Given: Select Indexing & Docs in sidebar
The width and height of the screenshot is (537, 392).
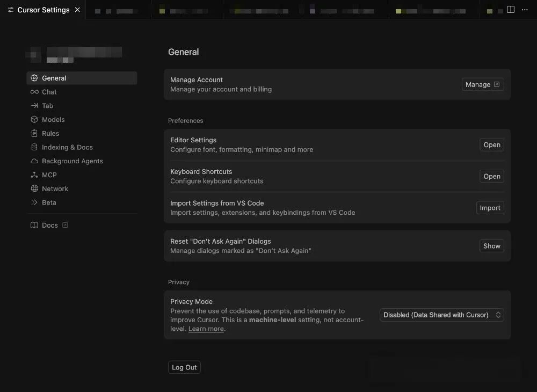Looking at the screenshot, I should point(82,147).
